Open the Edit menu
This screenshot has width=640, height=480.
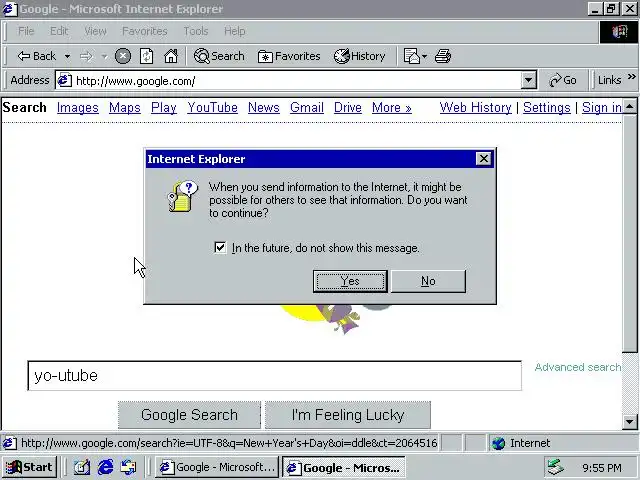click(x=59, y=31)
